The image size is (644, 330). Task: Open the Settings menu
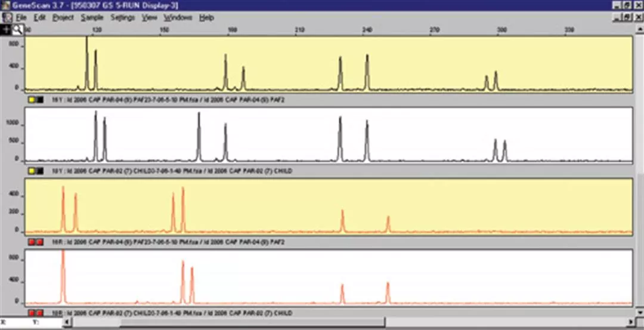(x=123, y=17)
